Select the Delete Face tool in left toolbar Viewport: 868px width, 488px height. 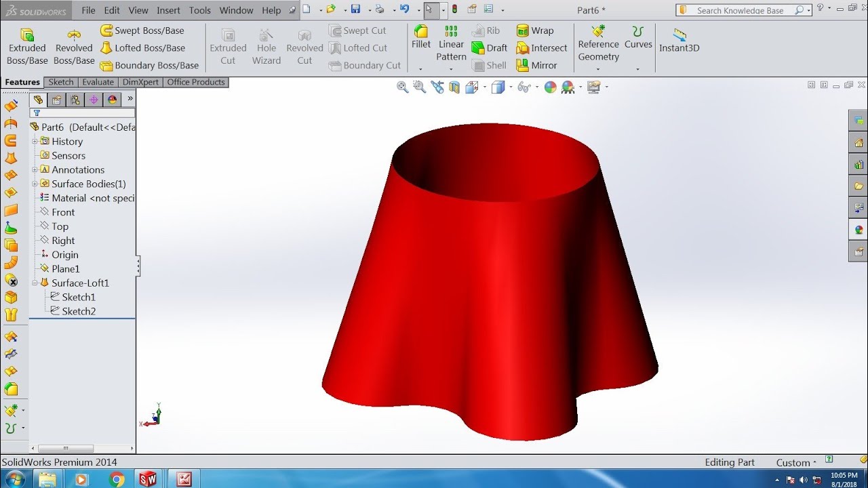(11, 280)
